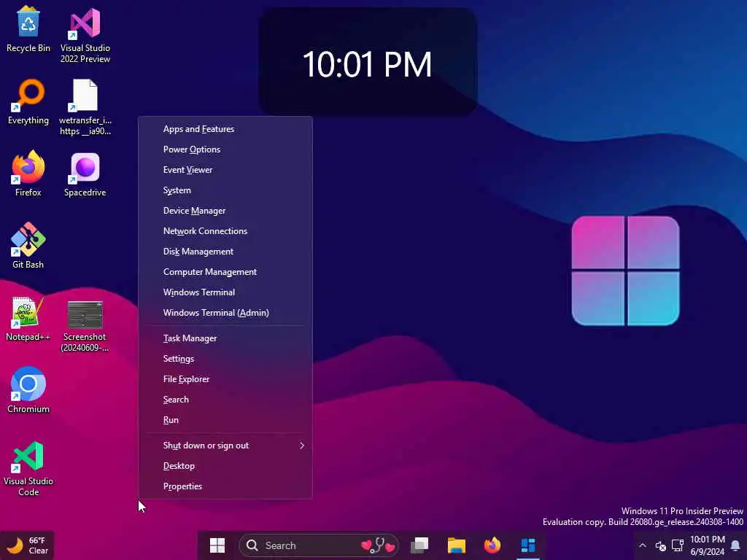This screenshot has height=560, width=747.
Task: Launch Git Bash from the desktop
Action: 28,246
